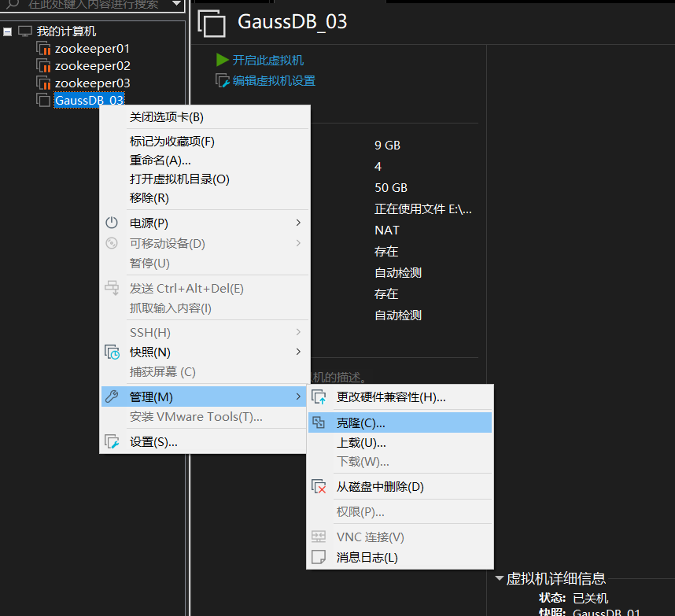The image size is (675, 616).
Task: Click the 50 GB disk value
Action: (x=391, y=188)
